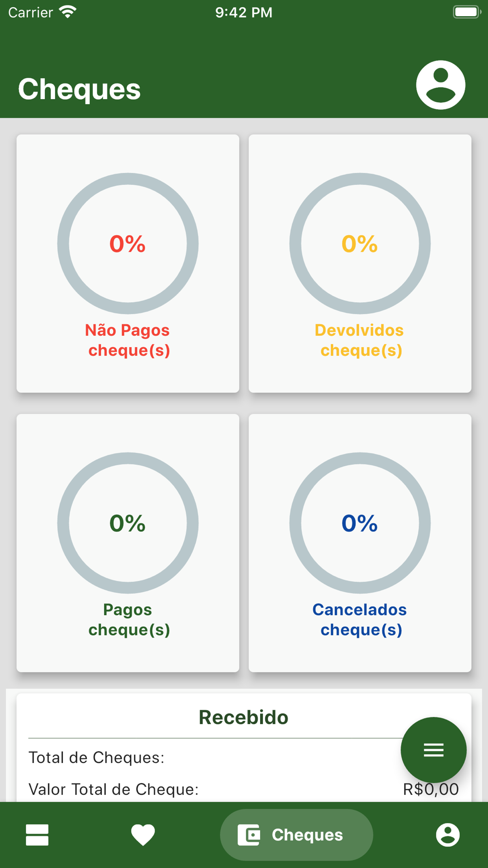Open the Pagos cheques card
Viewport: 488px width, 868px height.
click(128, 543)
